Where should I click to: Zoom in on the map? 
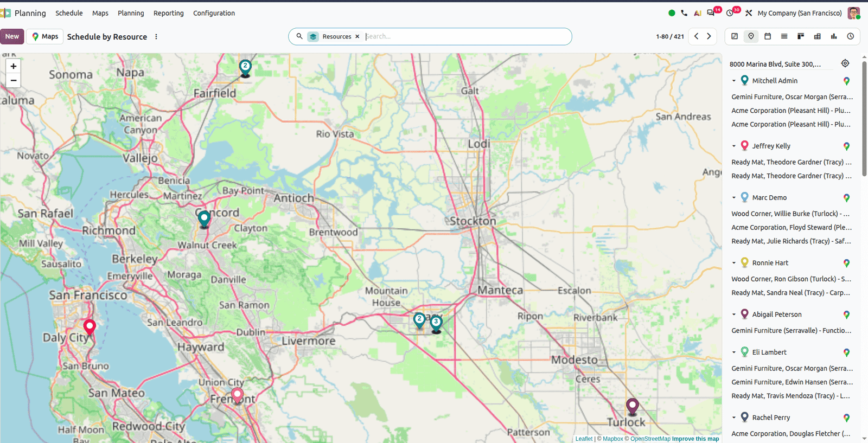(14, 66)
